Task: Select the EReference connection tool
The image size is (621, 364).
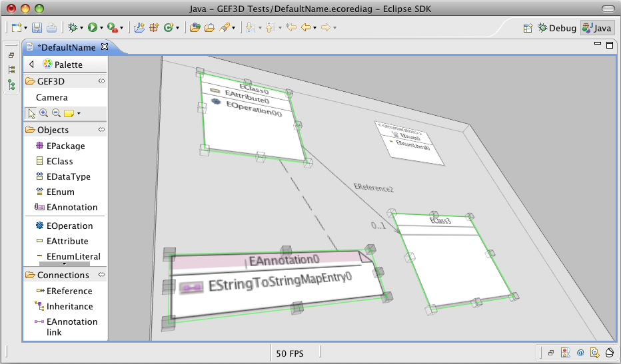Action: pyautogui.click(x=65, y=291)
